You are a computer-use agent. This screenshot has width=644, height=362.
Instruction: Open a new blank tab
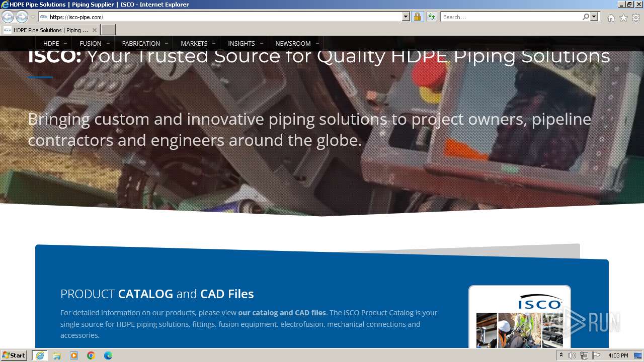tap(108, 30)
